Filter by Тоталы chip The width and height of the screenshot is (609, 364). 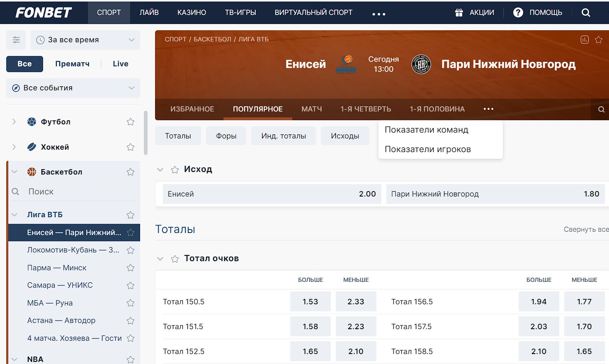coord(178,136)
